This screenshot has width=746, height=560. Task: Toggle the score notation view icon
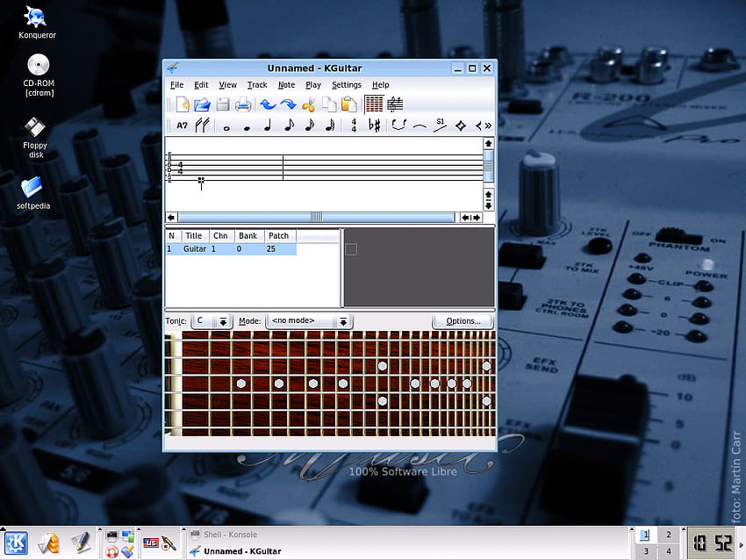tap(395, 104)
